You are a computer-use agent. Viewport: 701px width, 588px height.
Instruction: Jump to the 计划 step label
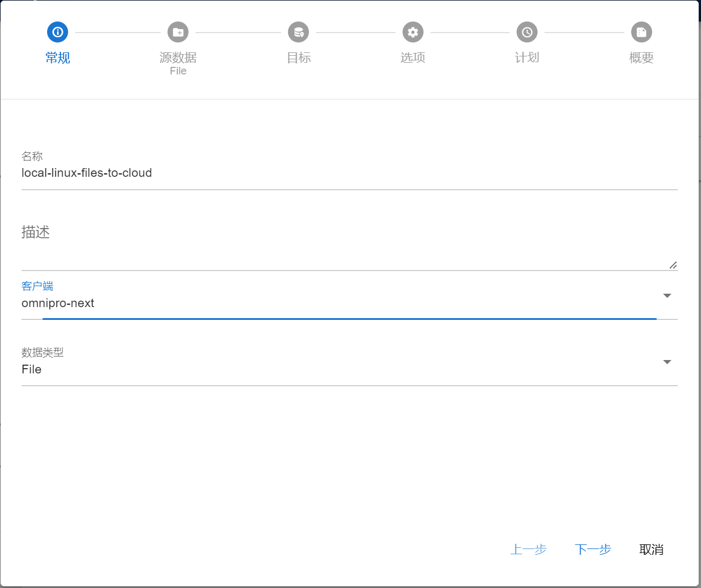[527, 58]
